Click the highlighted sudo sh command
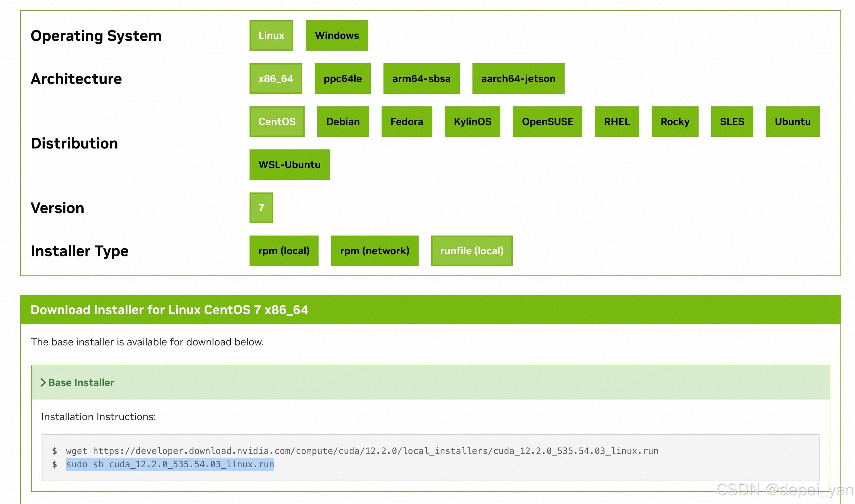 (x=170, y=464)
